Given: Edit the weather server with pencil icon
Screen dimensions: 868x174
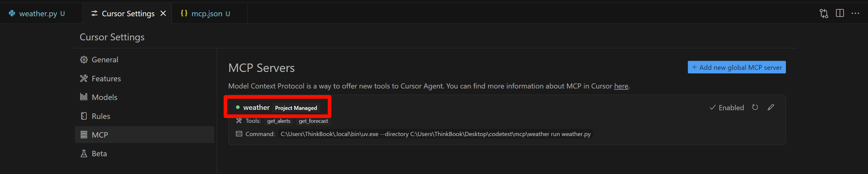Looking at the screenshot, I should point(771,107).
